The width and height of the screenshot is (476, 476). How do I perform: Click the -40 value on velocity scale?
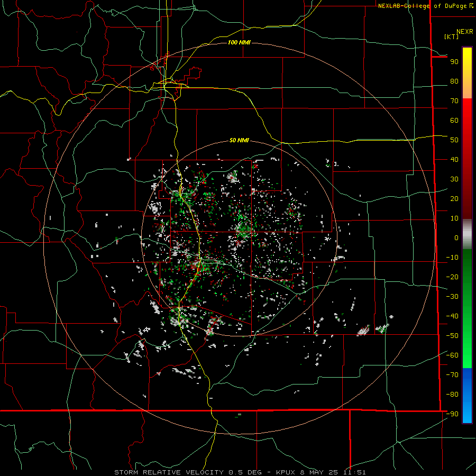coord(452,316)
